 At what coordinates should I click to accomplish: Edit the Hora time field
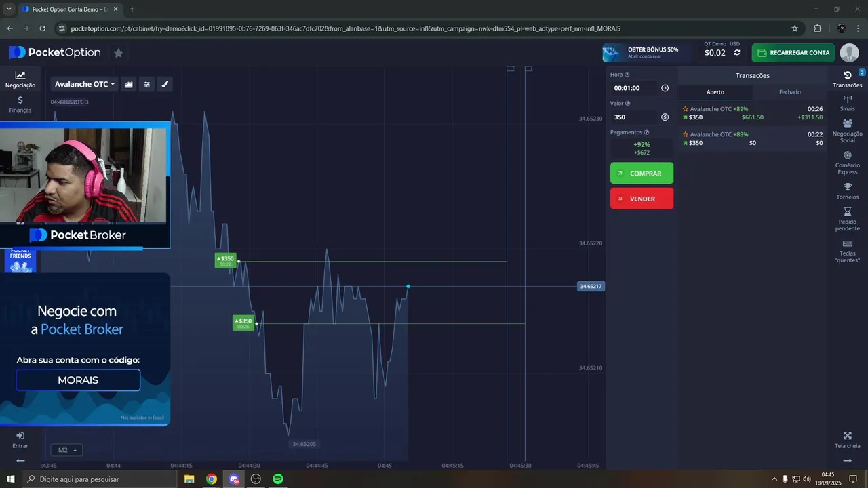pos(634,88)
